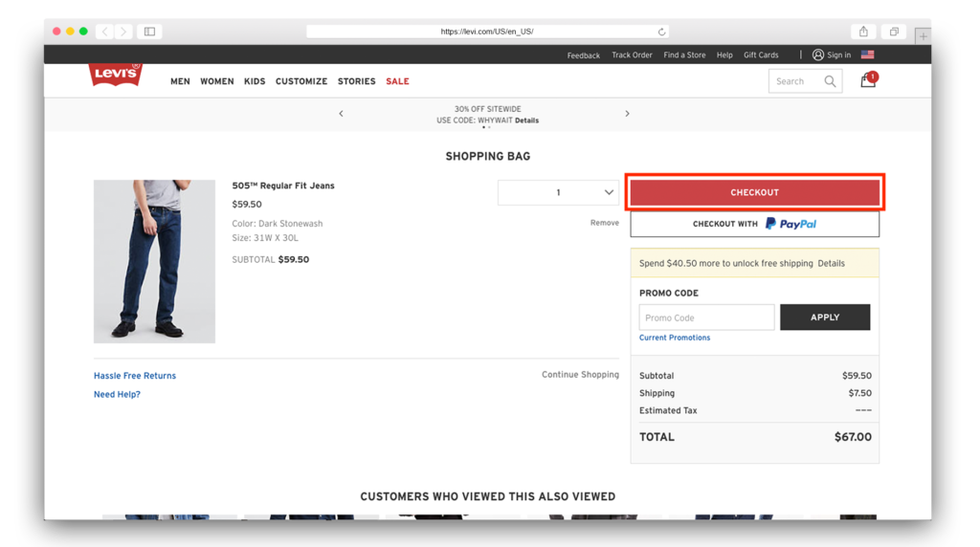
Task: Open the shopping bag icon
Action: (867, 80)
